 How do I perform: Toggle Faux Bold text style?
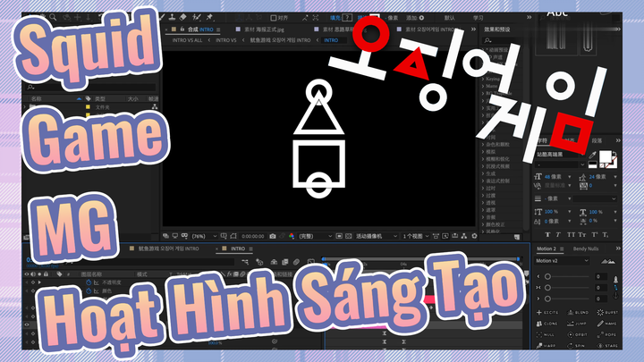547,235
